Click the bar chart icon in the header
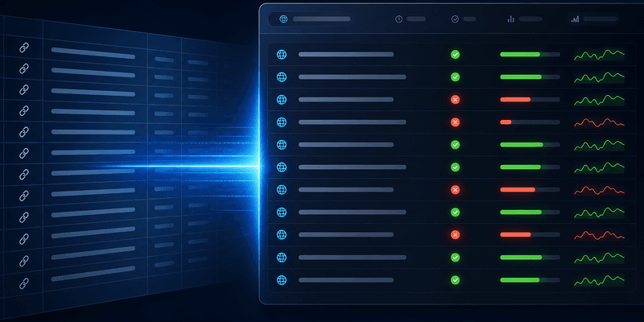This screenshot has width=644, height=322. (x=511, y=19)
